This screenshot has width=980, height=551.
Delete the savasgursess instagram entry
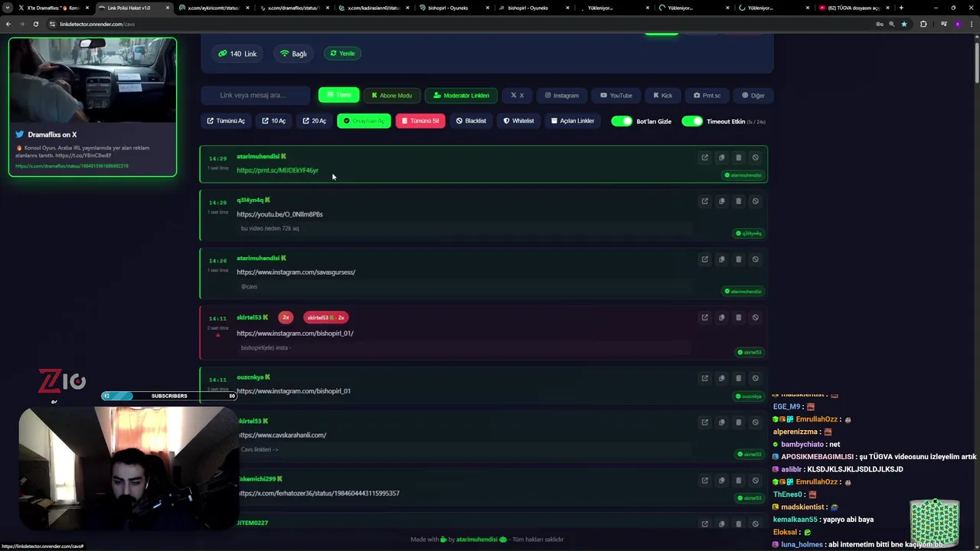[738, 259]
